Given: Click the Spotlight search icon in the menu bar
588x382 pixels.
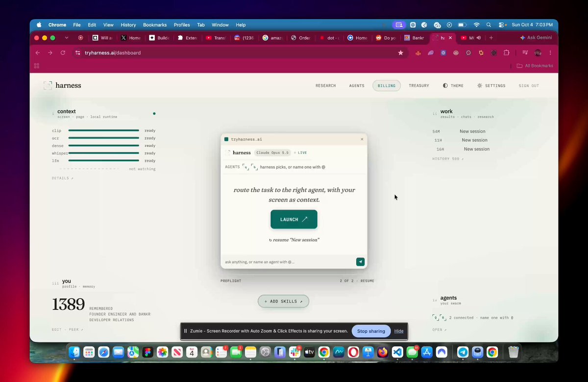Looking at the screenshot, I should coord(489,25).
